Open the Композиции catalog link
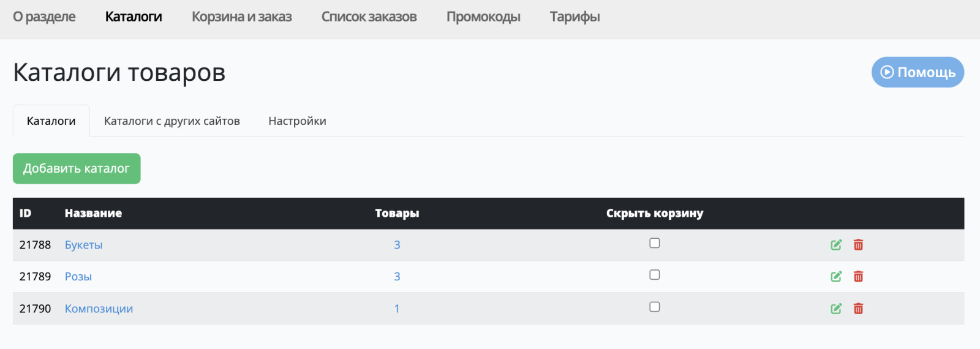The width and height of the screenshot is (980, 349). click(x=99, y=309)
